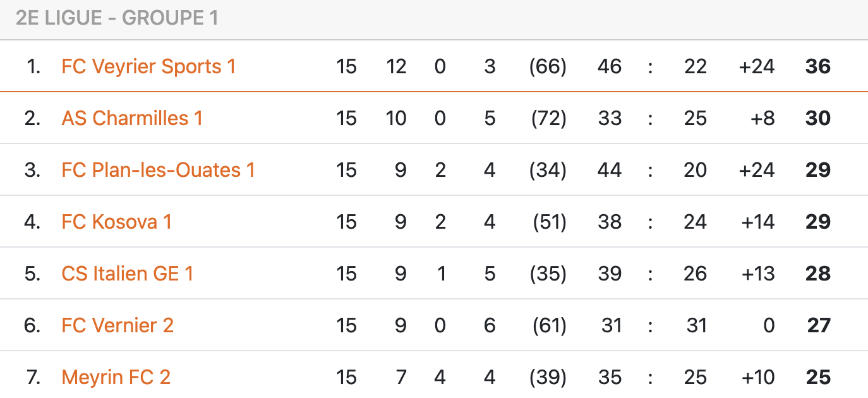Screen dimensions: 868x398
Task: Open the FC Plan-les-Ouates 1 team page
Action: (x=158, y=170)
